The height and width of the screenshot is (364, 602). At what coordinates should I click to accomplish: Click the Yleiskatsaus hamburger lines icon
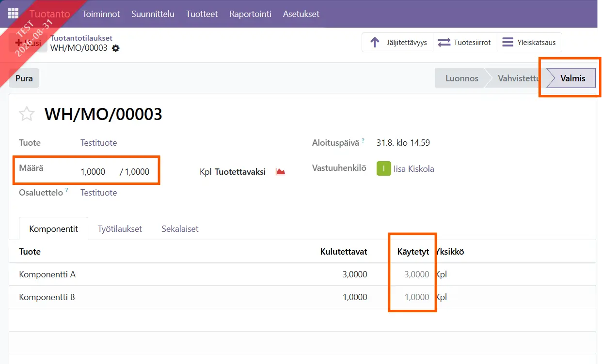(x=507, y=43)
